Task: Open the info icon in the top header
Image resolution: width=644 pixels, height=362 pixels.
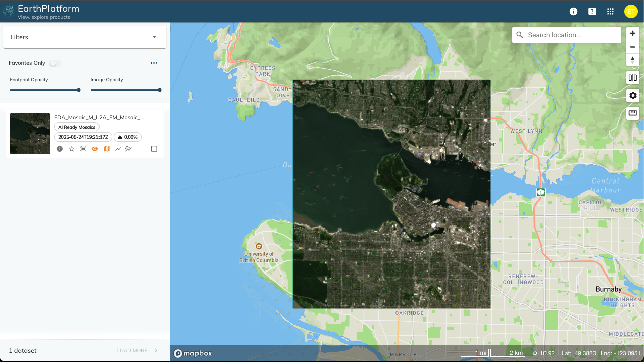Action: [573, 11]
